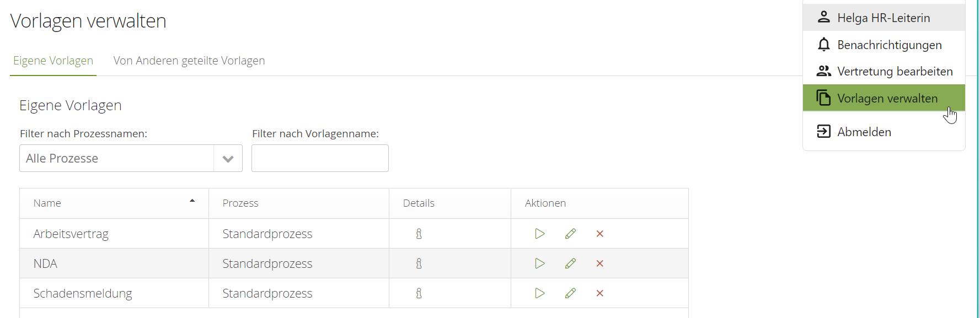
Task: Edit the NDA template with pencil icon
Action: coord(570,263)
